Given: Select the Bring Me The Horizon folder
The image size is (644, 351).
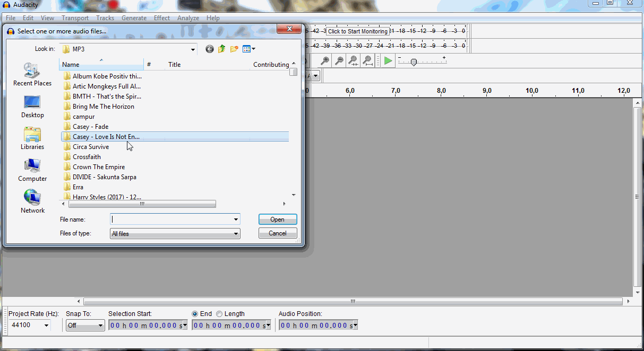Looking at the screenshot, I should [x=99, y=107].
